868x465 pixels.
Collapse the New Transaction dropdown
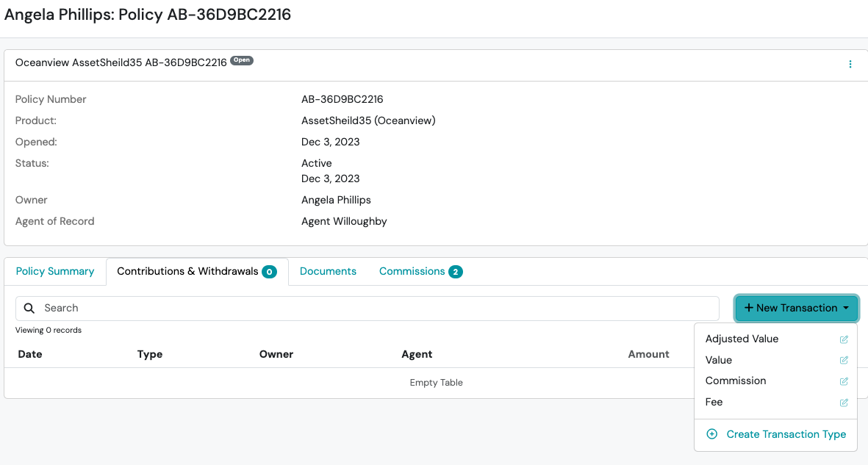pos(796,309)
